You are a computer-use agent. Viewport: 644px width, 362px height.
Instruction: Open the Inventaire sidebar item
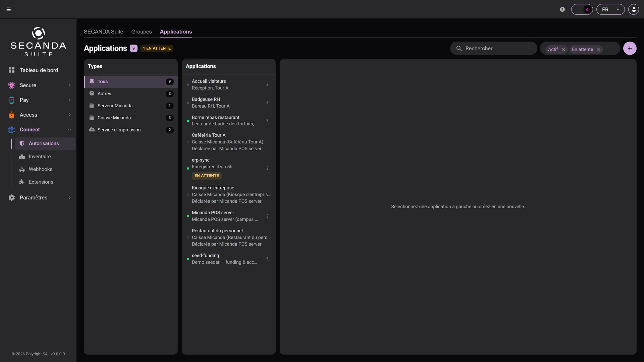point(45,157)
